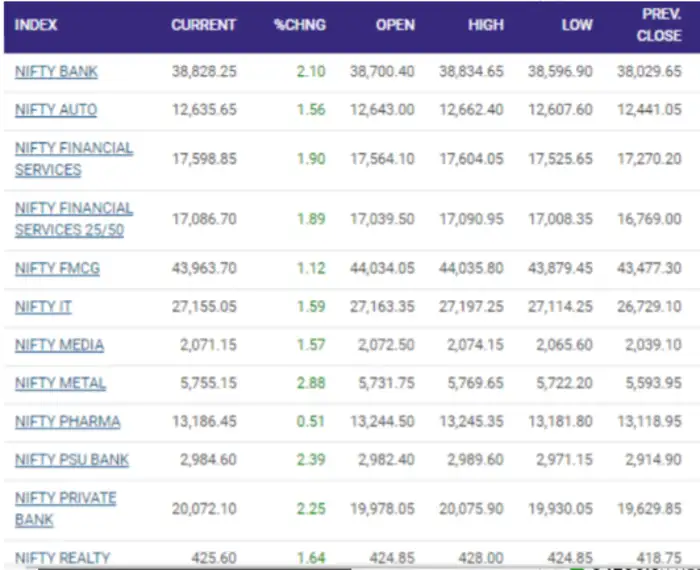View the NIFTY PHARMA index page
The image size is (700, 570).
(67, 422)
